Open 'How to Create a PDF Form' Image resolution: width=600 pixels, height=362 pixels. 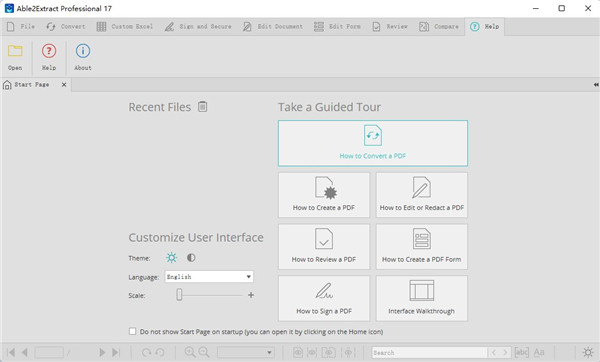[422, 247]
